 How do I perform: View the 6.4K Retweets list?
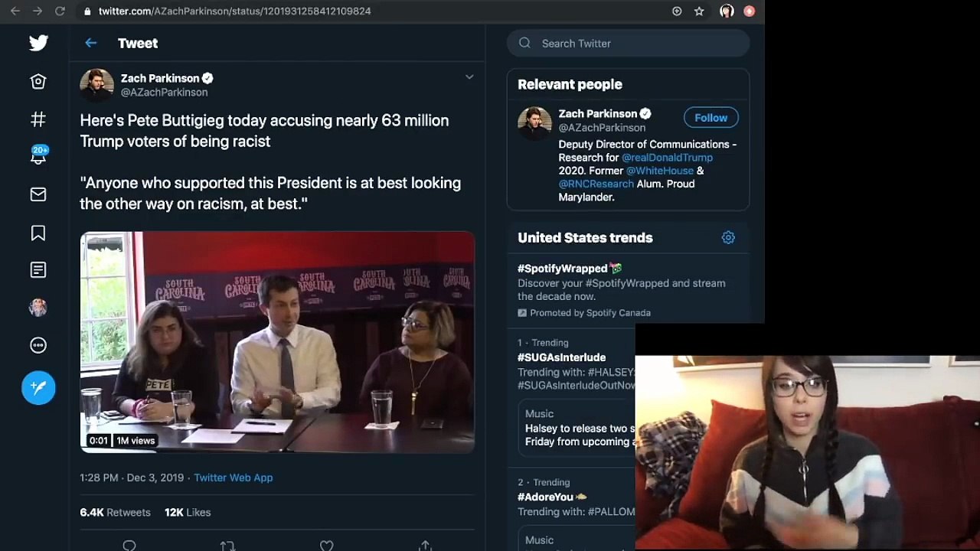(116, 512)
